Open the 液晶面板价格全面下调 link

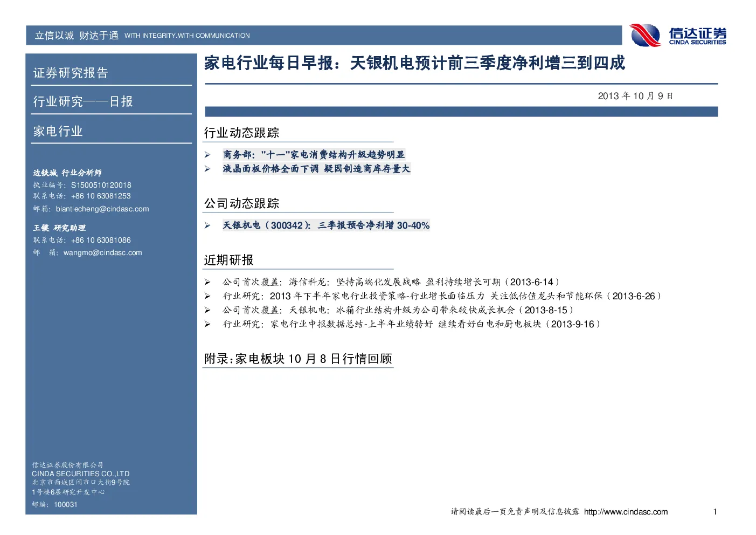[x=316, y=169]
